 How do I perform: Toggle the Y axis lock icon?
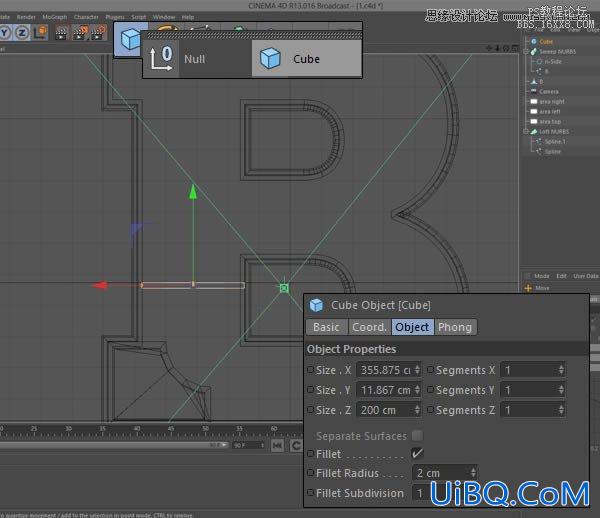pyautogui.click(x=5, y=33)
